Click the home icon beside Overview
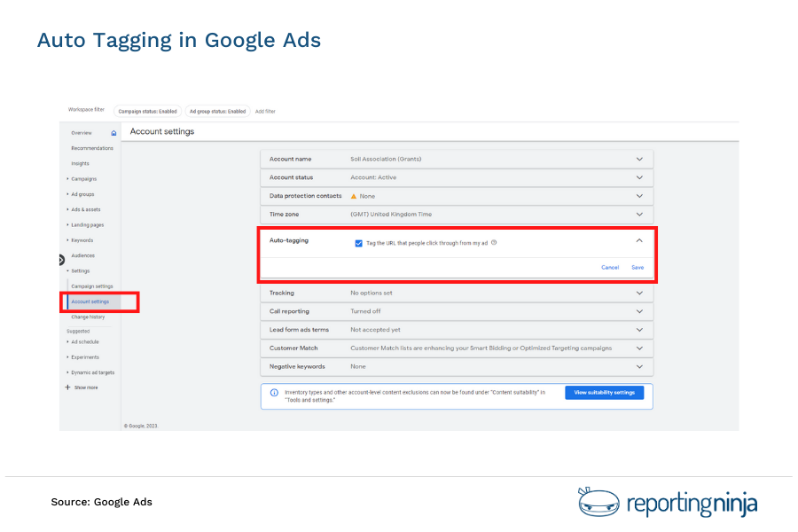The height and width of the screenshot is (532, 798). [x=113, y=132]
